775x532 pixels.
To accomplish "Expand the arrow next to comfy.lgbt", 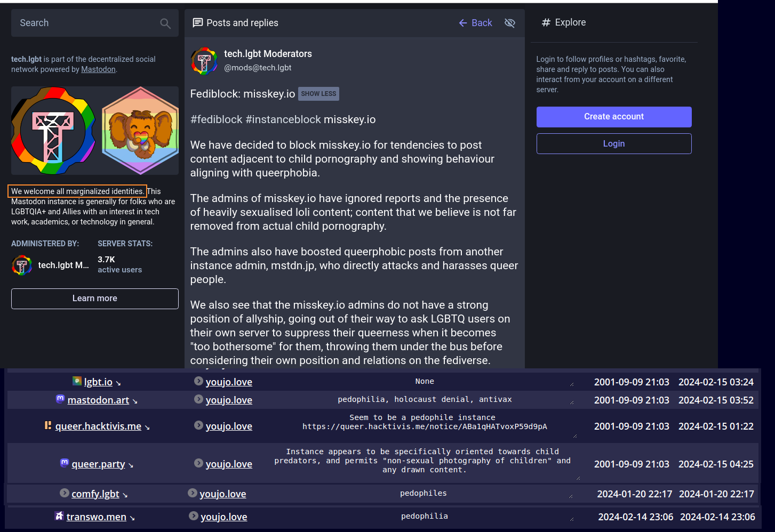I will coord(125,495).
